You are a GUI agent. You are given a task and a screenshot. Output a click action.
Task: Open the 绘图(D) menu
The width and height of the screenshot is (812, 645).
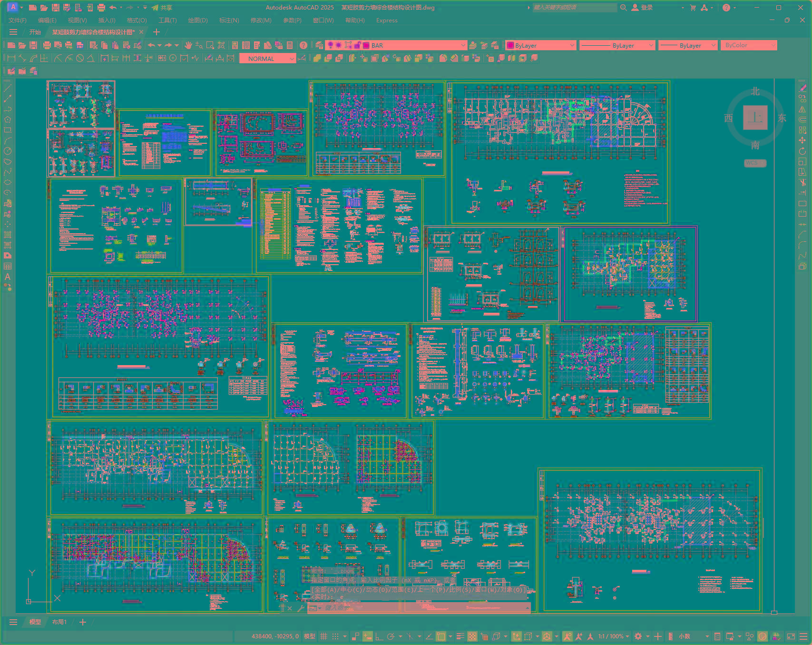tap(198, 20)
